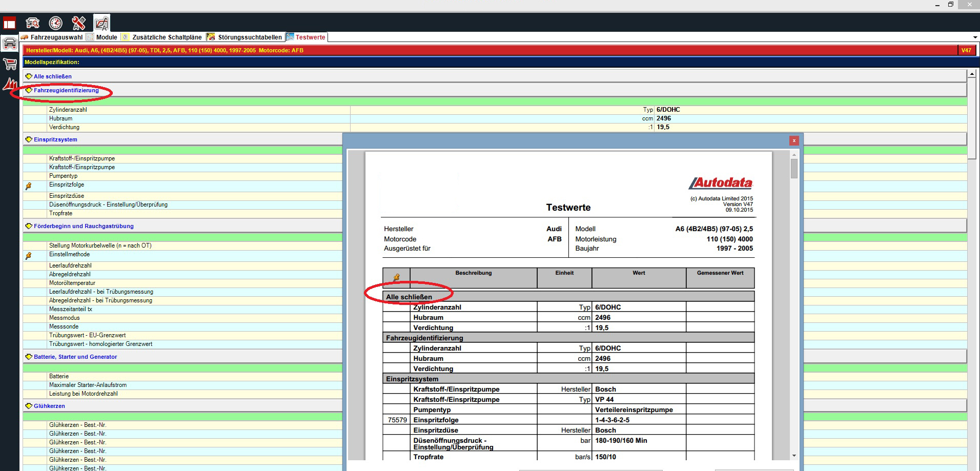This screenshot has height=471, width=980.
Task: Click the 150/10 Tropfrate value
Action: (x=605, y=457)
